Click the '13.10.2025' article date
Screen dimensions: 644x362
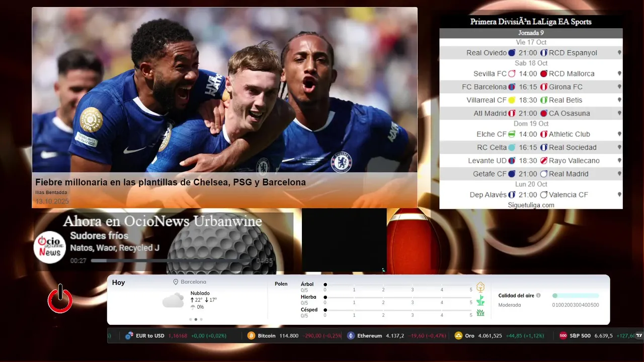click(x=52, y=202)
